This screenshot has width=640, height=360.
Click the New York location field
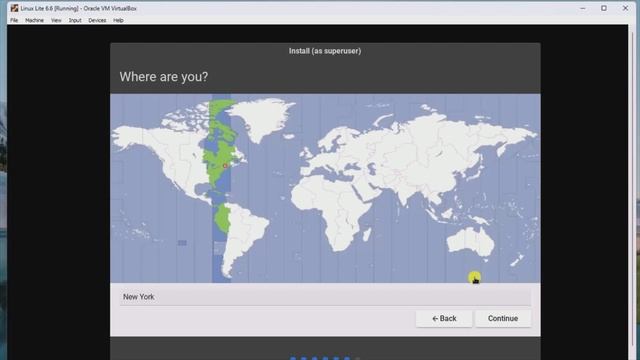point(325,297)
